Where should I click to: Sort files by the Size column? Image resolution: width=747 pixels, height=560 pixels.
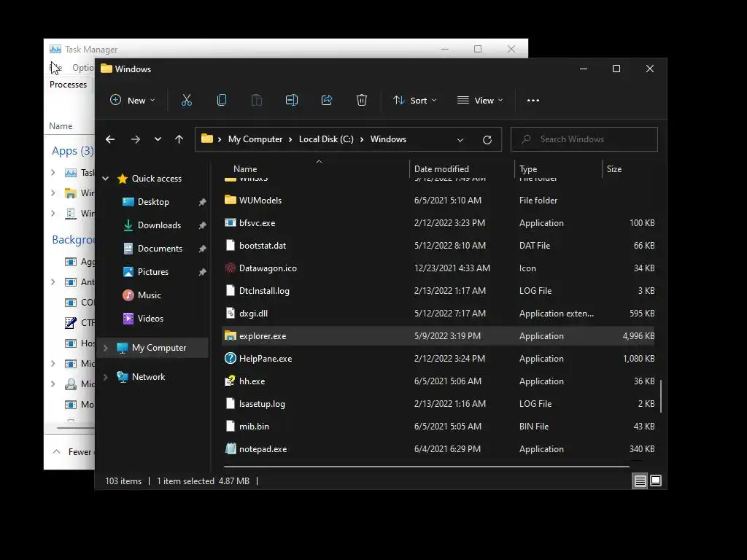pos(614,169)
